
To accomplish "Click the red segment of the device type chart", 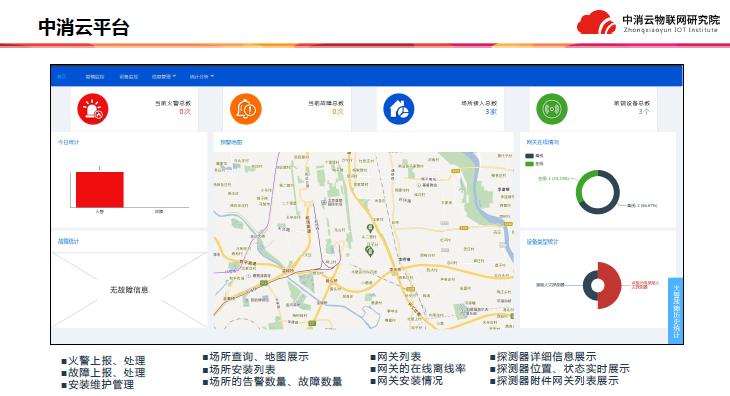I will 610,285.
